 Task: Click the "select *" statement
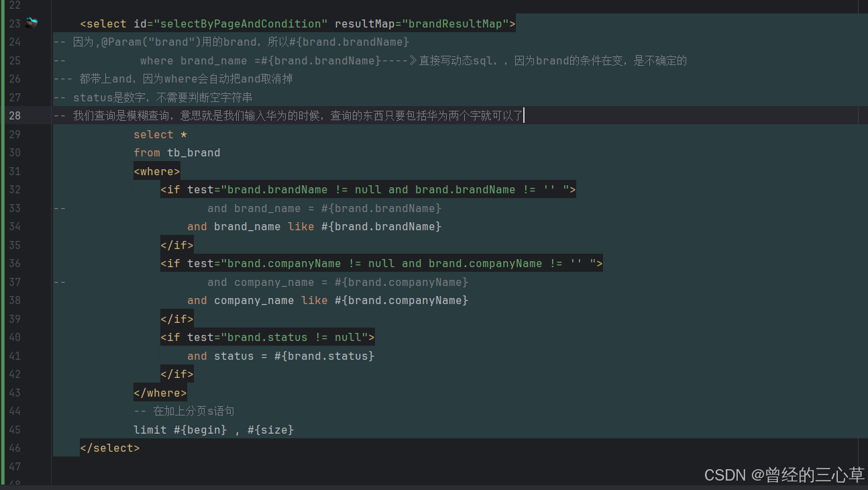point(160,135)
